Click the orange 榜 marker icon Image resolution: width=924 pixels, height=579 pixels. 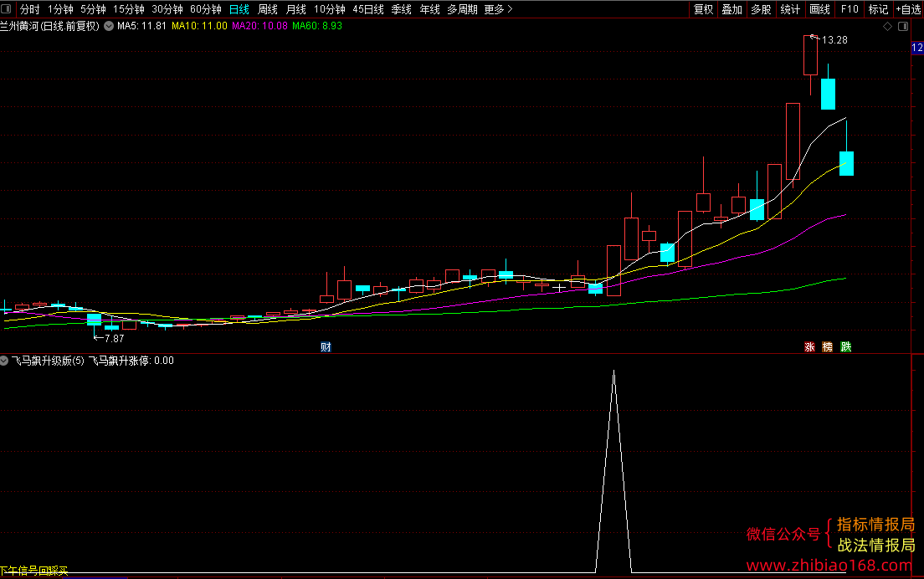point(828,347)
